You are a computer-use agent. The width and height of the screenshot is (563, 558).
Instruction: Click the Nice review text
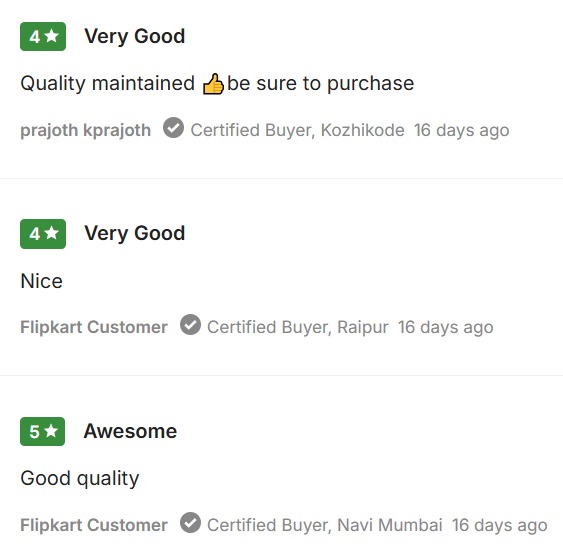click(42, 281)
